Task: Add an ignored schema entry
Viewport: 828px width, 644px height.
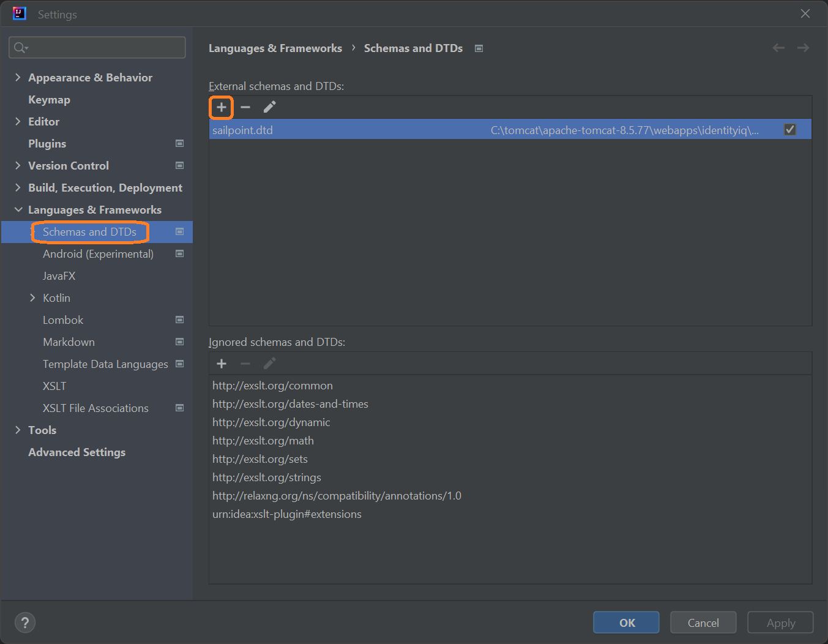Action: 222,364
